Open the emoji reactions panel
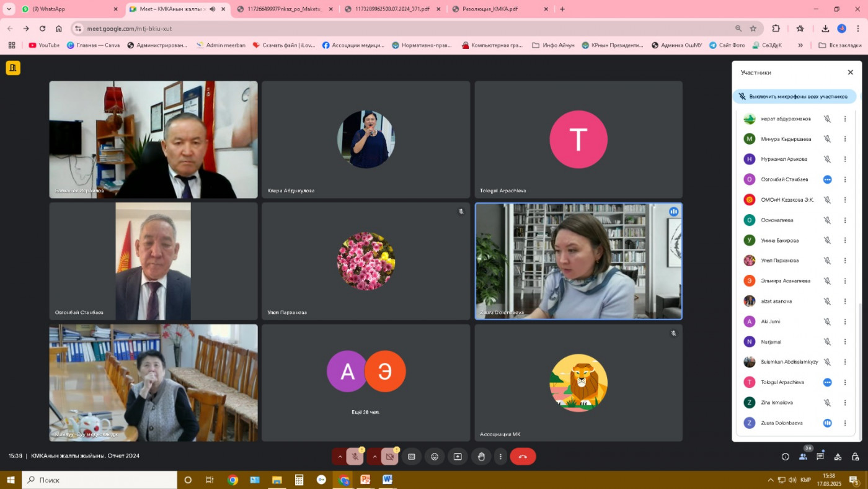This screenshot has width=868, height=489. pos(435,457)
